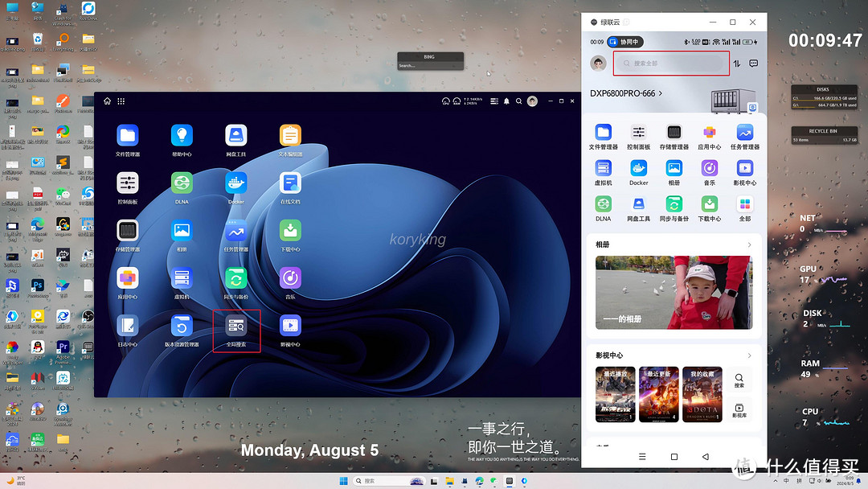
Task: Click the 影视库 button in 影视中心
Action: pyautogui.click(x=739, y=410)
